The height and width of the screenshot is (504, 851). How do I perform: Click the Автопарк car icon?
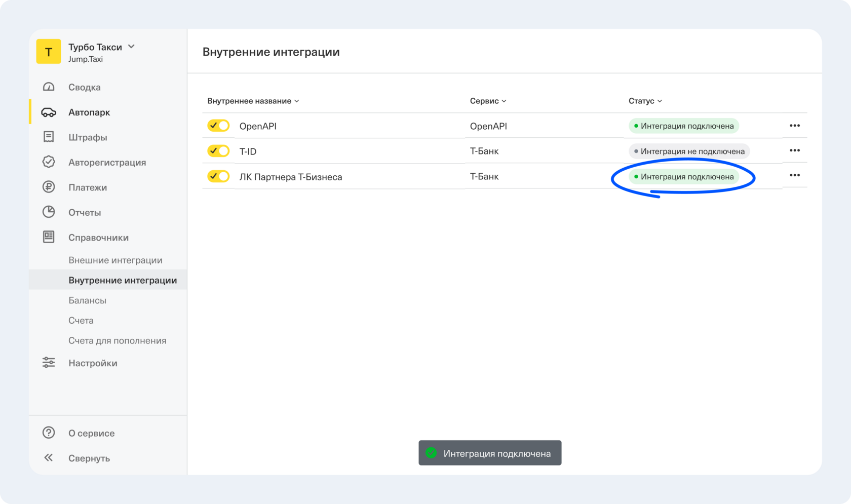49,112
